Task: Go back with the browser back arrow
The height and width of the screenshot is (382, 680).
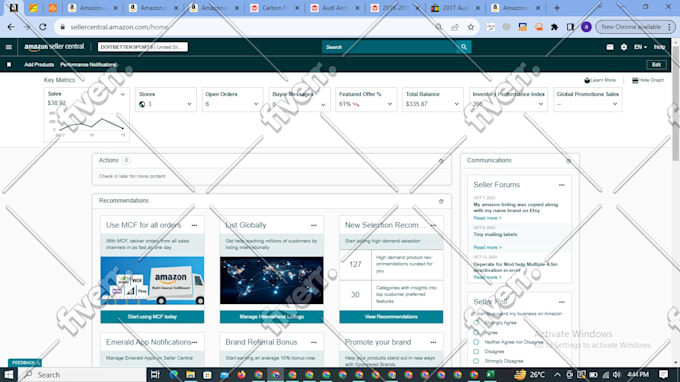Action: tap(11, 27)
